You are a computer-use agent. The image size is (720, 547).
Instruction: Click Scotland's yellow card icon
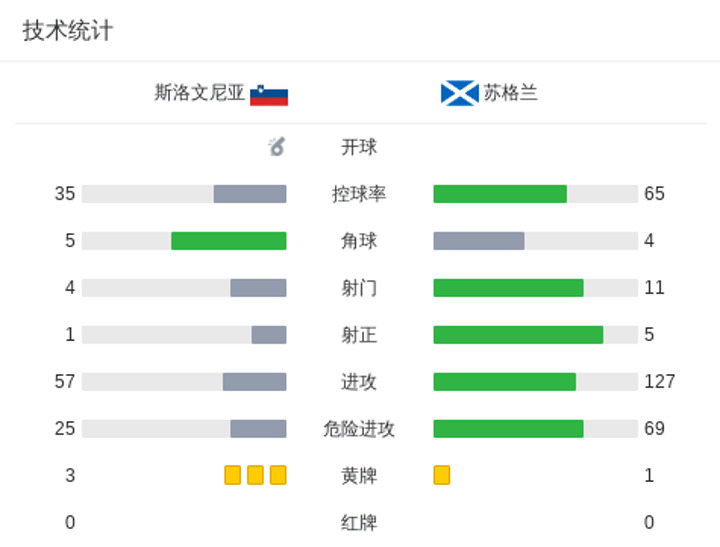[x=442, y=475]
